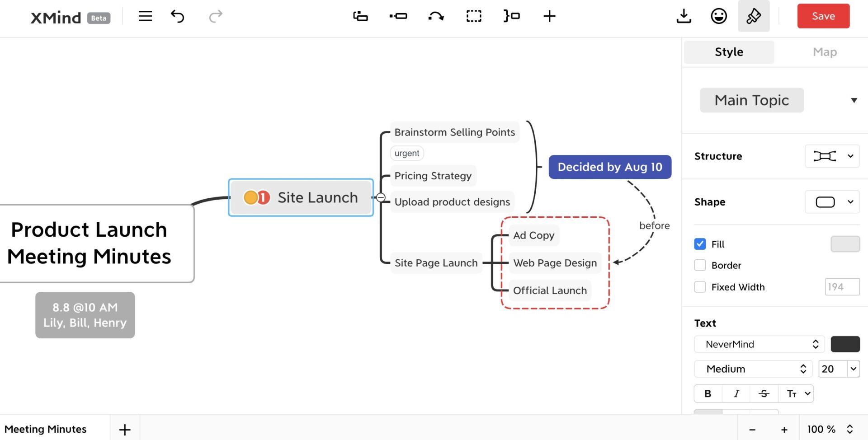Viewport: 868px width, 440px height.
Task: Open the export/download options
Action: (684, 16)
